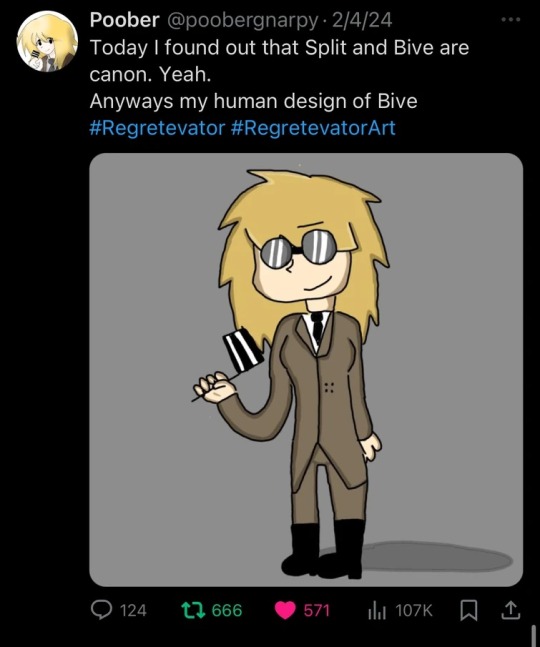Click the tweet text about Split and Bive
The height and width of the screenshot is (647, 540).
coord(279,61)
